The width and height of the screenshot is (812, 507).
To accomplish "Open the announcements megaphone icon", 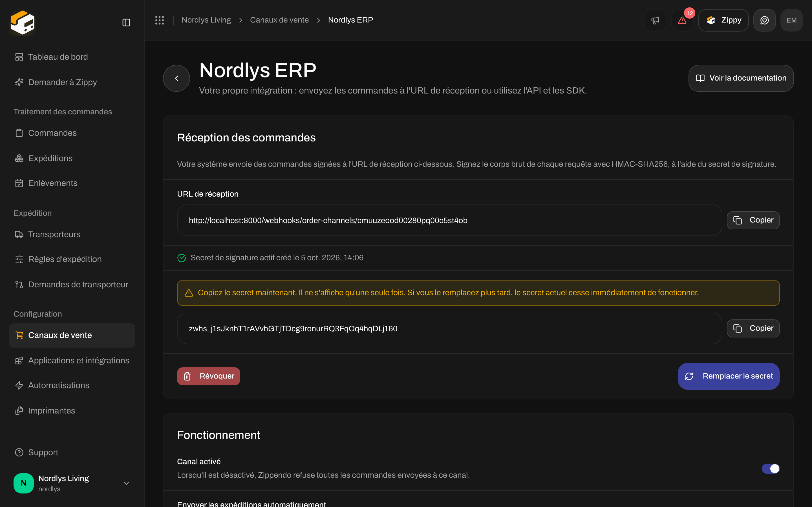I will click(655, 20).
